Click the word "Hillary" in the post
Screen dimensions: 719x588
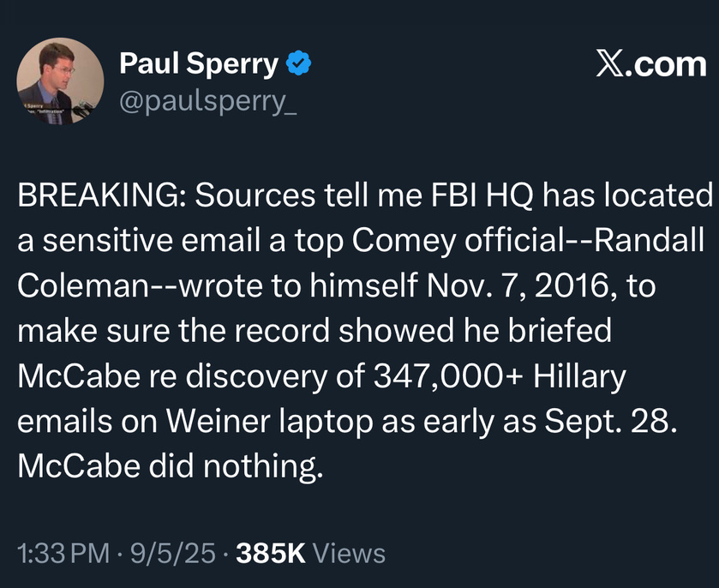pyautogui.click(x=579, y=377)
